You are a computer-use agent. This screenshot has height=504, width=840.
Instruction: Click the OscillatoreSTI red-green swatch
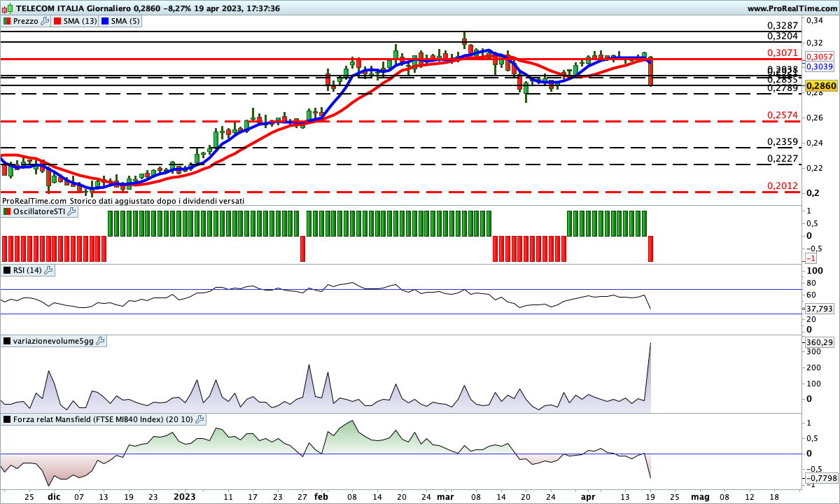(7, 211)
